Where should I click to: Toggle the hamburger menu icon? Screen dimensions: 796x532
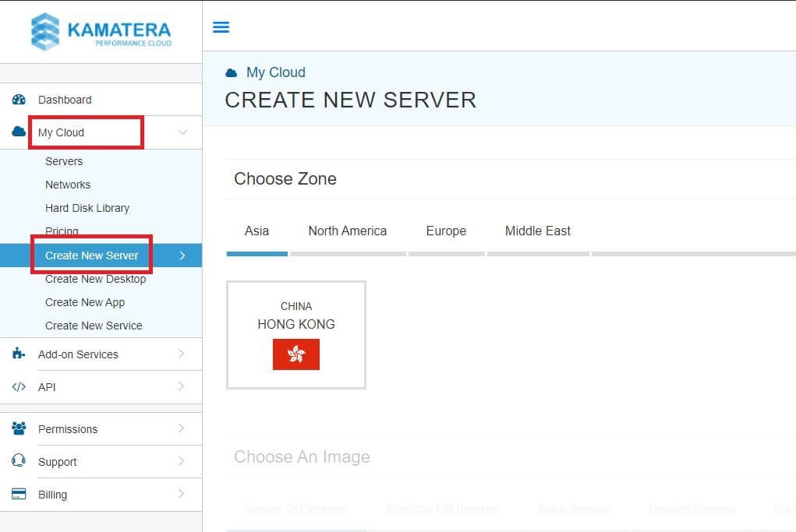[x=221, y=27]
